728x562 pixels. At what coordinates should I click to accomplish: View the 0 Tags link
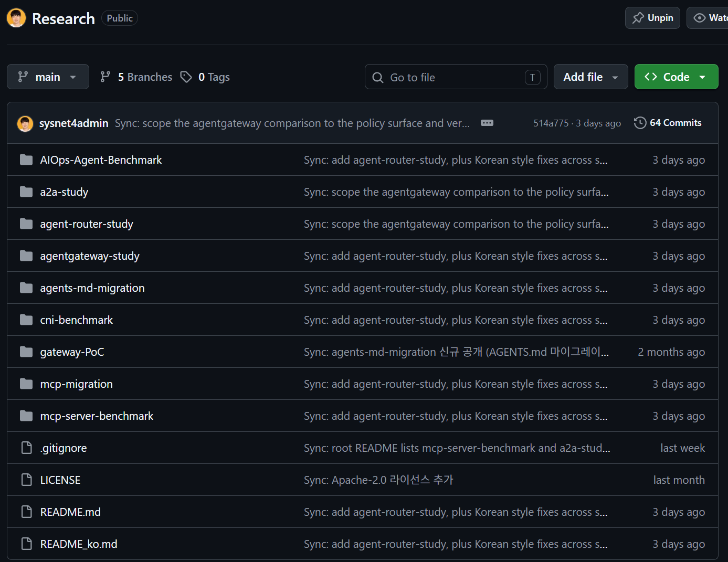[x=205, y=77]
